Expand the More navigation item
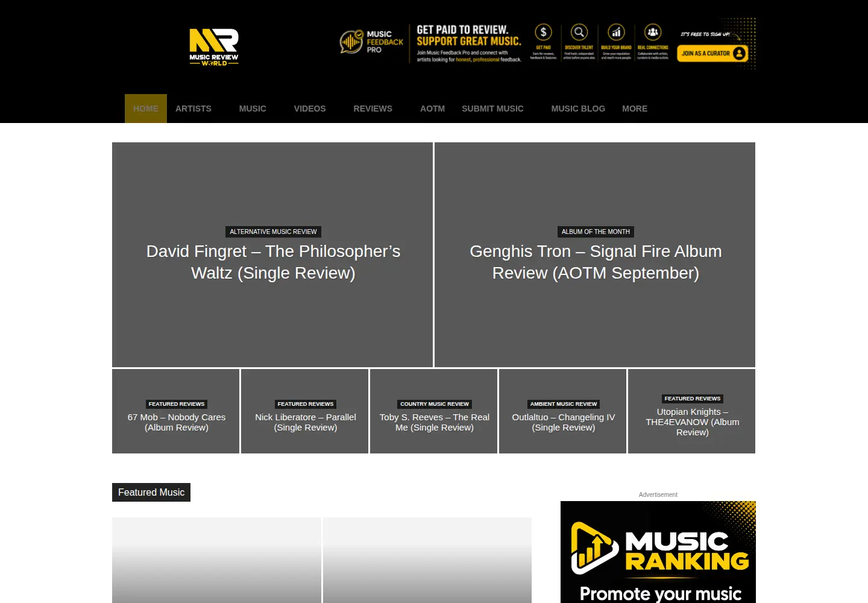Image resolution: width=868 pixels, height=603 pixels. 635,109
